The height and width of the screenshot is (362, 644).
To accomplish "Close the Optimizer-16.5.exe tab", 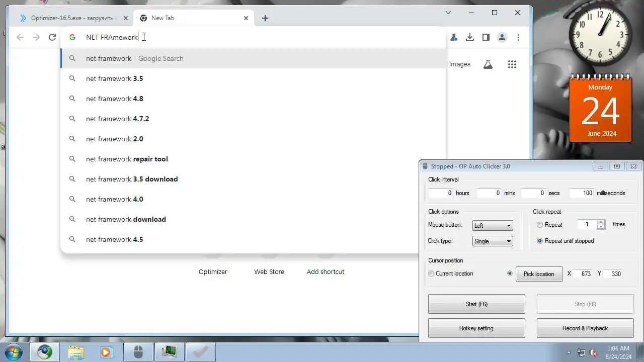I will coord(126,18).
